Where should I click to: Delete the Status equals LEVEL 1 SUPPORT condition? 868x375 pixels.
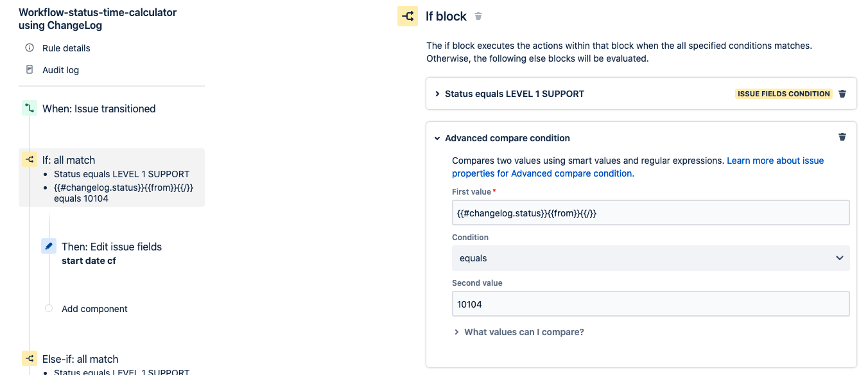(842, 94)
